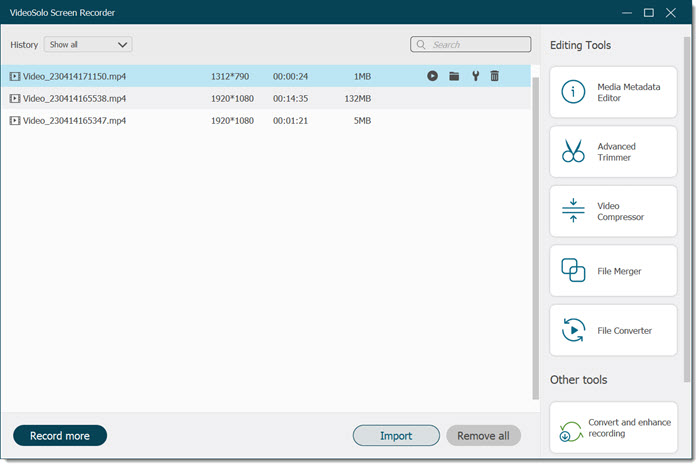This screenshot has height=468, width=700.
Task: Open Convert and enhance recording tool
Action: [613, 428]
